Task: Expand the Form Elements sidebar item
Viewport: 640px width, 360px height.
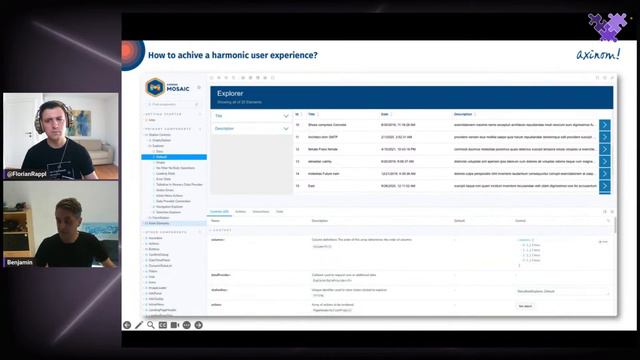Action: pos(158,224)
